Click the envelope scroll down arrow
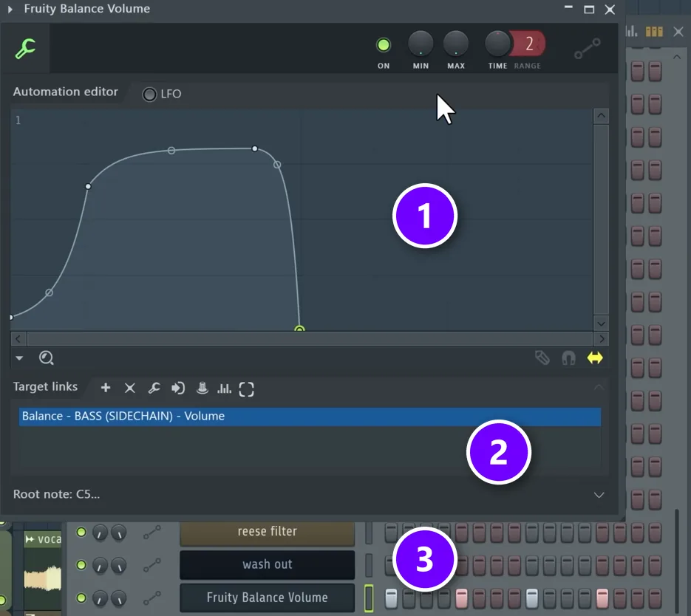 pos(601,324)
